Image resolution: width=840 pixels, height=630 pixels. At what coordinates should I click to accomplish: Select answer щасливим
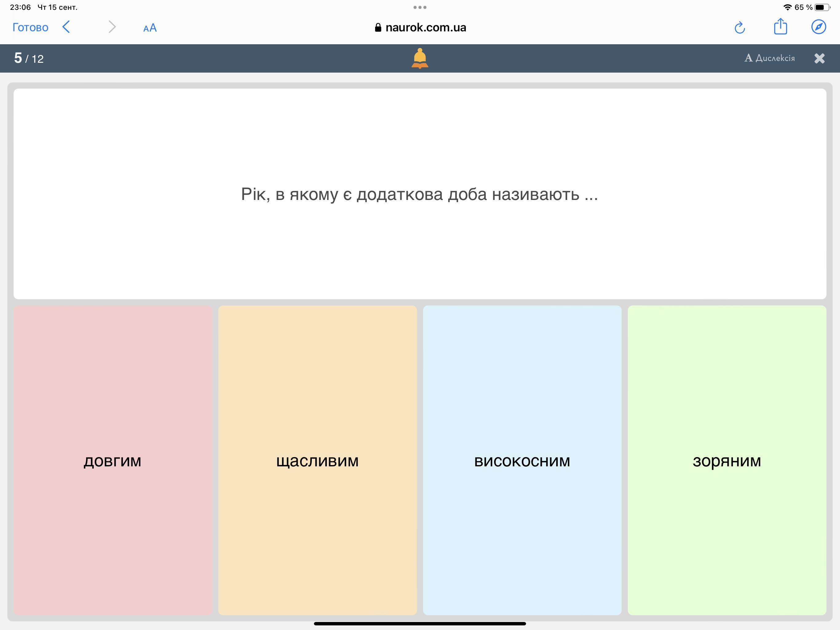click(317, 460)
